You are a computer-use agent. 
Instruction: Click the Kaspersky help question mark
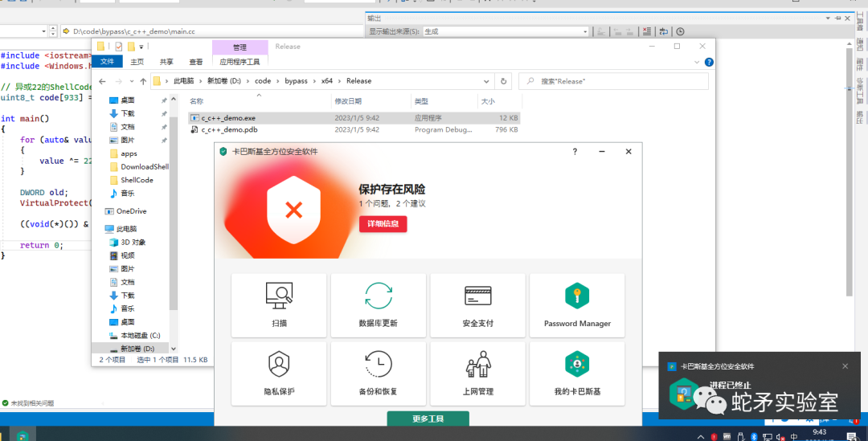point(575,152)
